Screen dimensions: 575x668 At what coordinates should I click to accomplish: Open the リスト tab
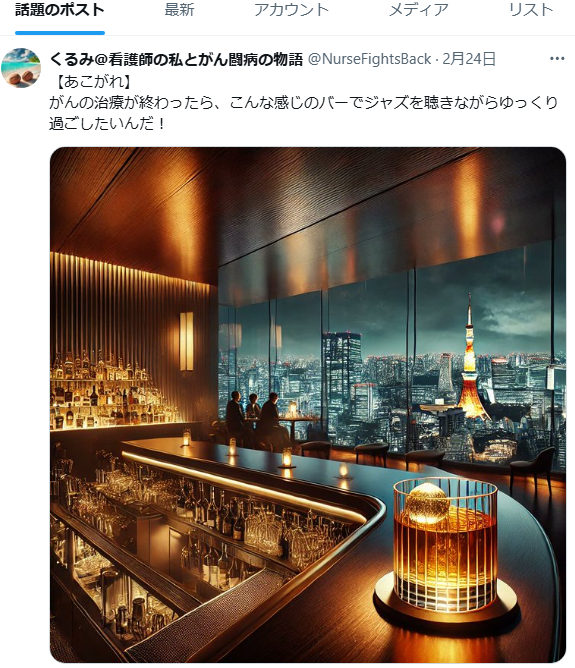pyautogui.click(x=531, y=10)
